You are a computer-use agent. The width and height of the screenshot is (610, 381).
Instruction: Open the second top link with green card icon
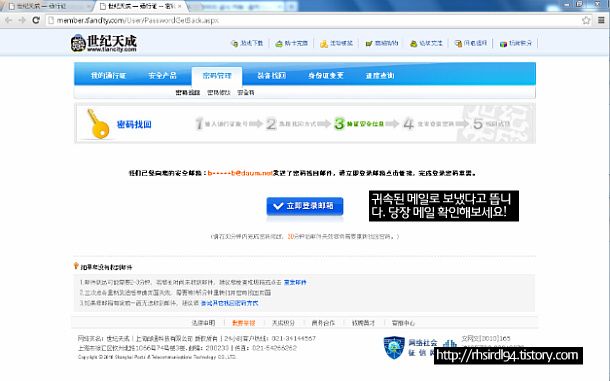[291, 43]
